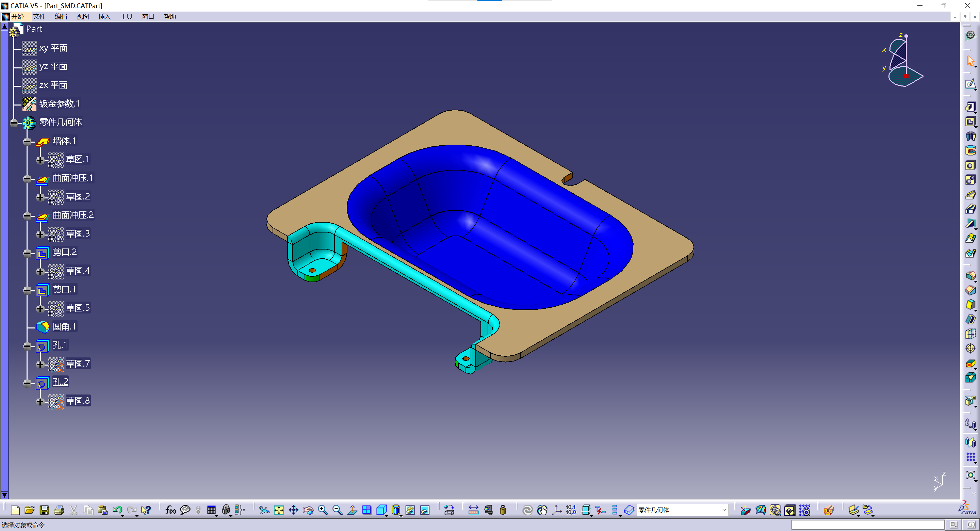Select 钣金参数.1 in the tree
This screenshot has width=980, height=531.
point(59,103)
